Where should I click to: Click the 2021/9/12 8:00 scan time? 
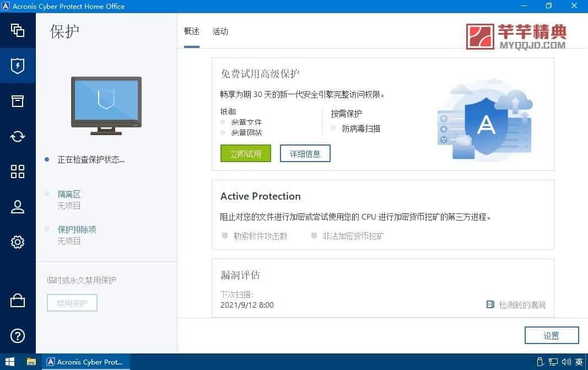(x=247, y=305)
